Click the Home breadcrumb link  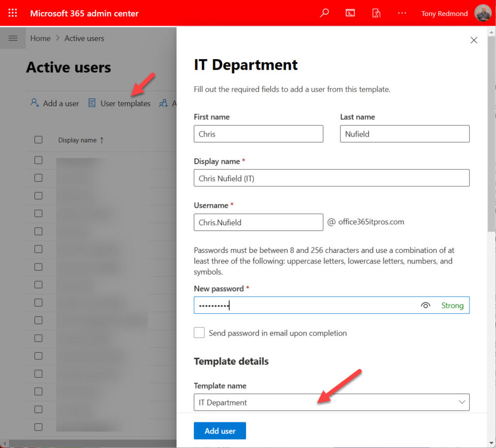(41, 38)
